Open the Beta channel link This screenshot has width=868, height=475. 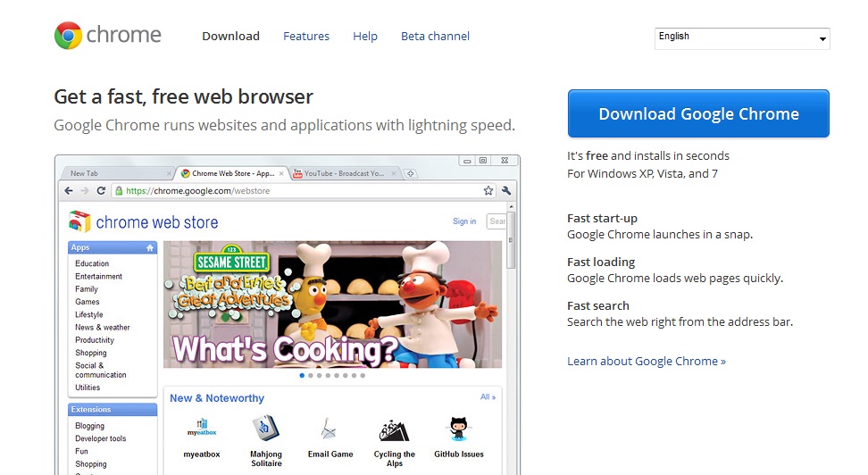tap(435, 36)
